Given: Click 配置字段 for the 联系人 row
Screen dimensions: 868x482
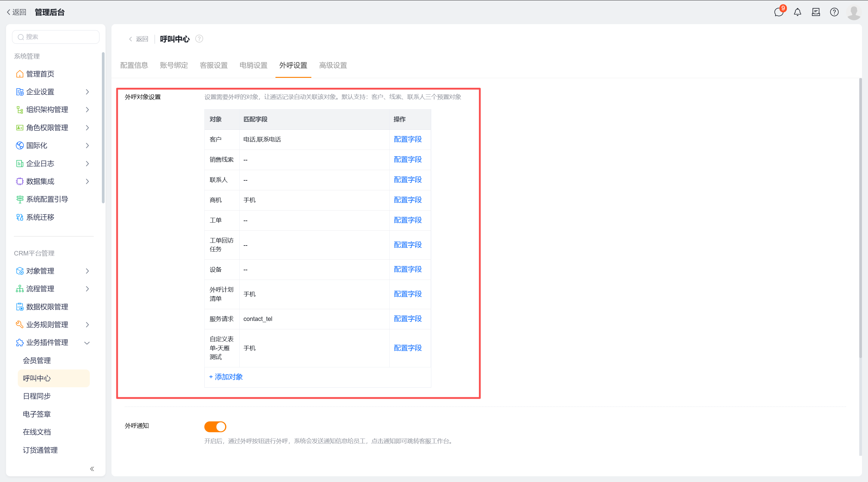Looking at the screenshot, I should tap(408, 180).
